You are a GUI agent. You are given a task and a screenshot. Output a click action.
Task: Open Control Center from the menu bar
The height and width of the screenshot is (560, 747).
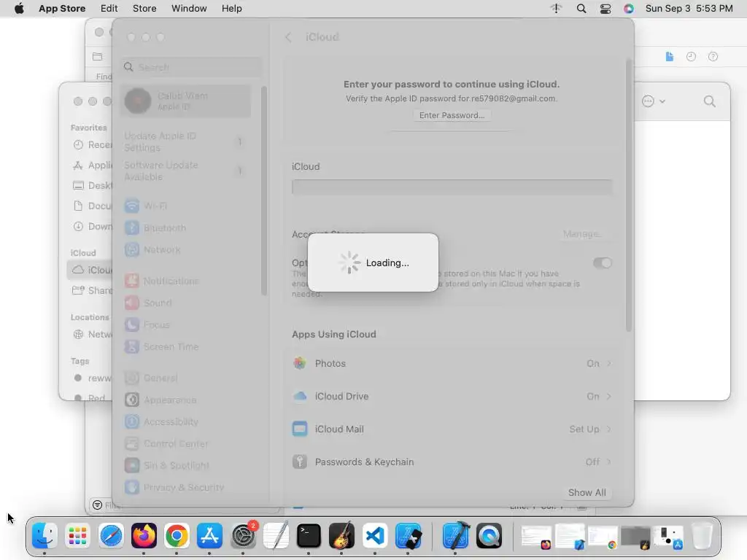click(605, 9)
